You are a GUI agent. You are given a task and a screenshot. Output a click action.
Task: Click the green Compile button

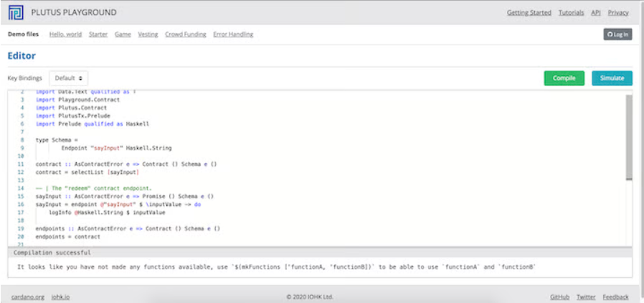tap(564, 78)
